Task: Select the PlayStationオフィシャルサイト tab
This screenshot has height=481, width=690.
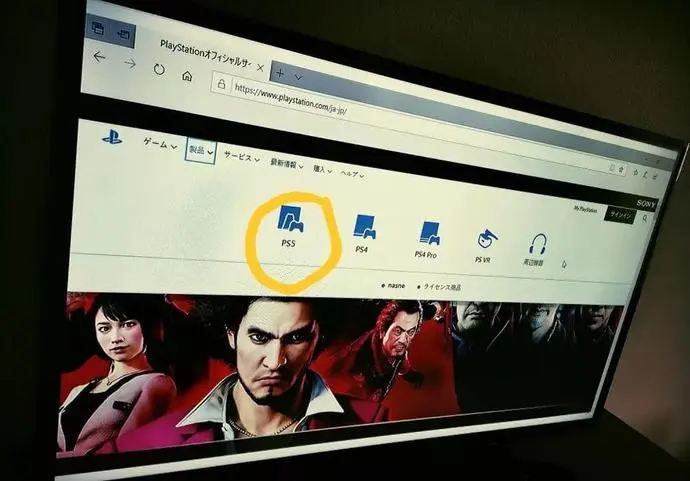Action: click(x=207, y=55)
